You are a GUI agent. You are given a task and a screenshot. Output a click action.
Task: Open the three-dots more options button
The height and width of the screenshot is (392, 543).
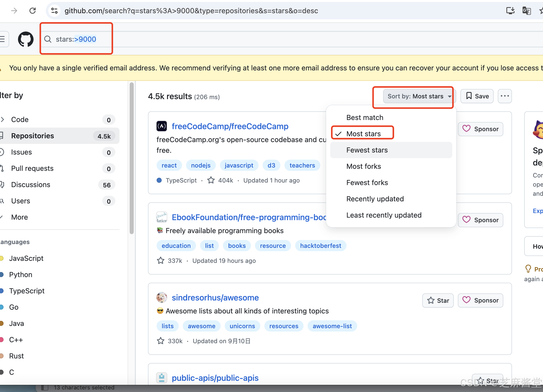pos(505,96)
